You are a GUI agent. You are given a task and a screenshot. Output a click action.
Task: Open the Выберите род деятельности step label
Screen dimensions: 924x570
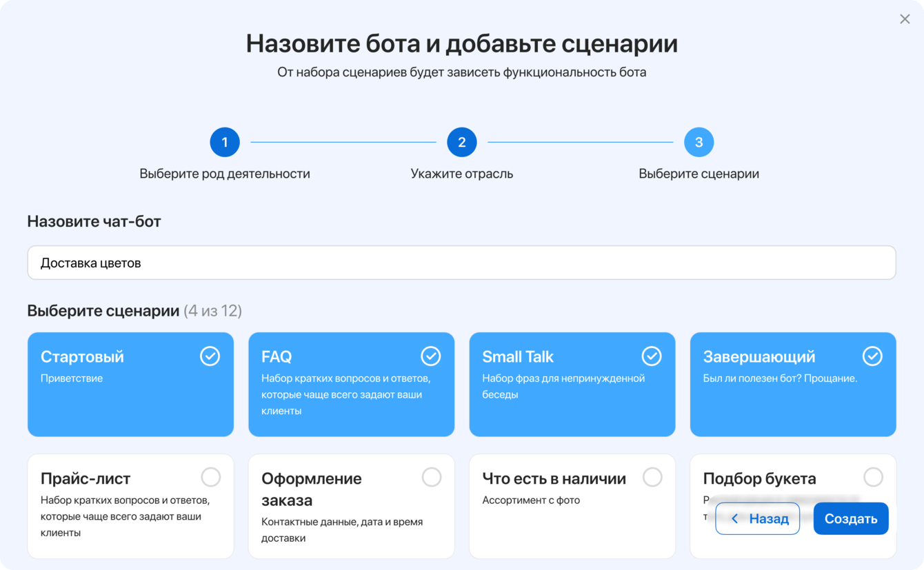click(225, 174)
